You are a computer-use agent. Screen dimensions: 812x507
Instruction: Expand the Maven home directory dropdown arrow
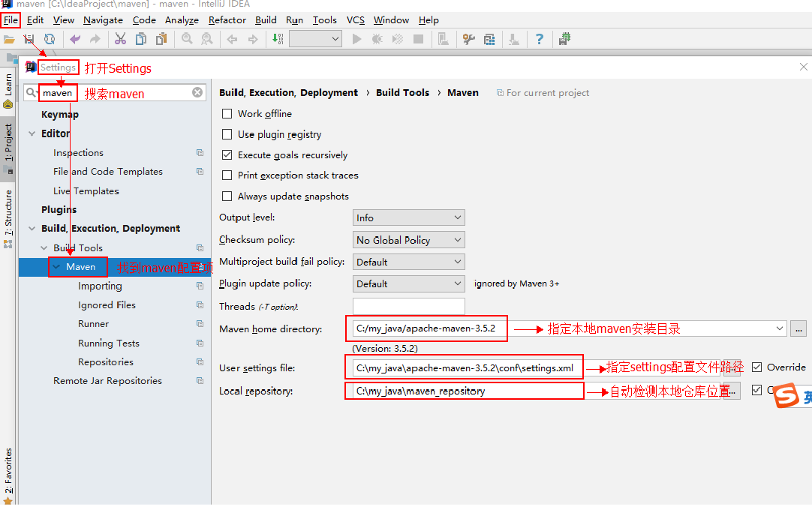tap(780, 328)
